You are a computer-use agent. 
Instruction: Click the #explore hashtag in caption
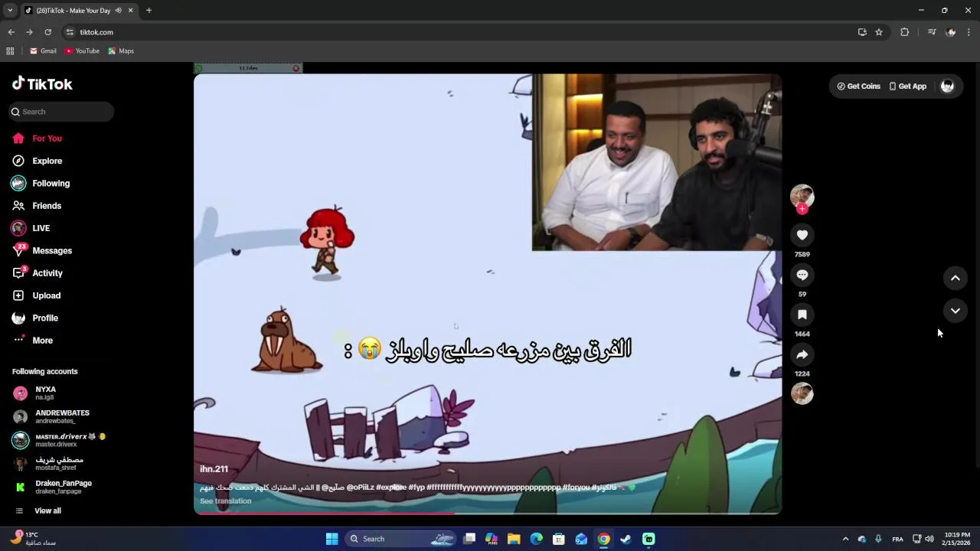pos(391,487)
